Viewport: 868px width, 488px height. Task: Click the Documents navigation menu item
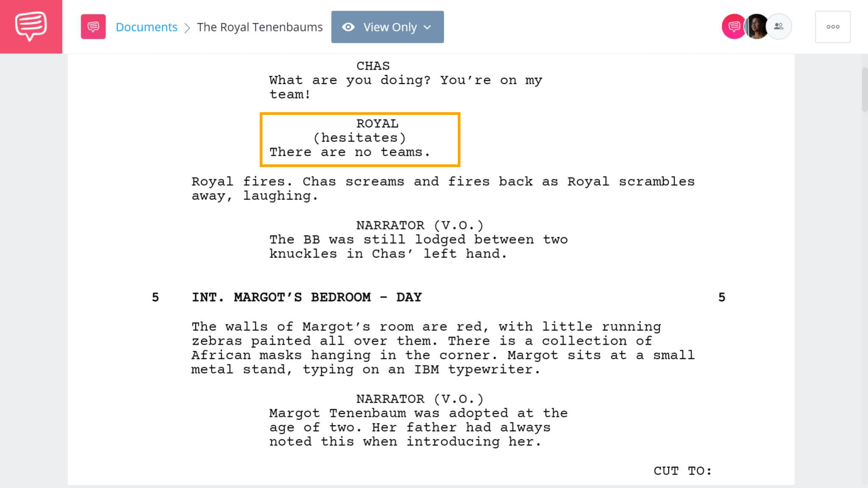tap(146, 26)
